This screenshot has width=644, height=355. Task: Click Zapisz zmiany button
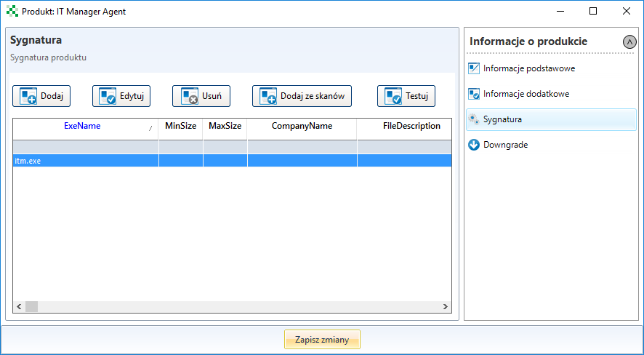click(322, 340)
